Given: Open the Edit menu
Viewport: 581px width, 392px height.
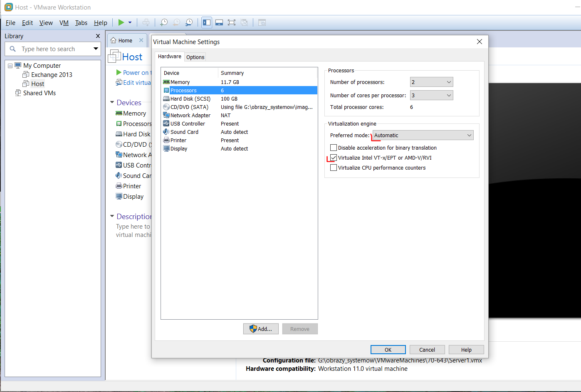Looking at the screenshot, I should tap(27, 23).
